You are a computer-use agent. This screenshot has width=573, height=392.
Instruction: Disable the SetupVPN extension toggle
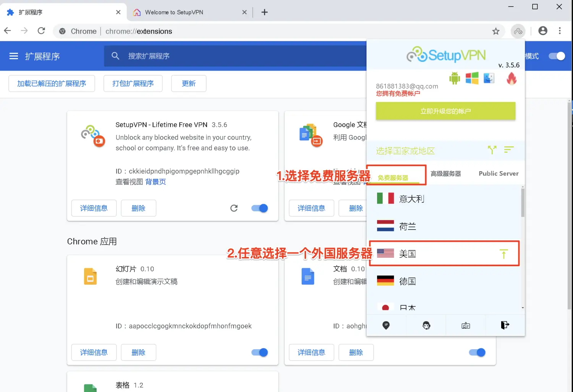[260, 208]
